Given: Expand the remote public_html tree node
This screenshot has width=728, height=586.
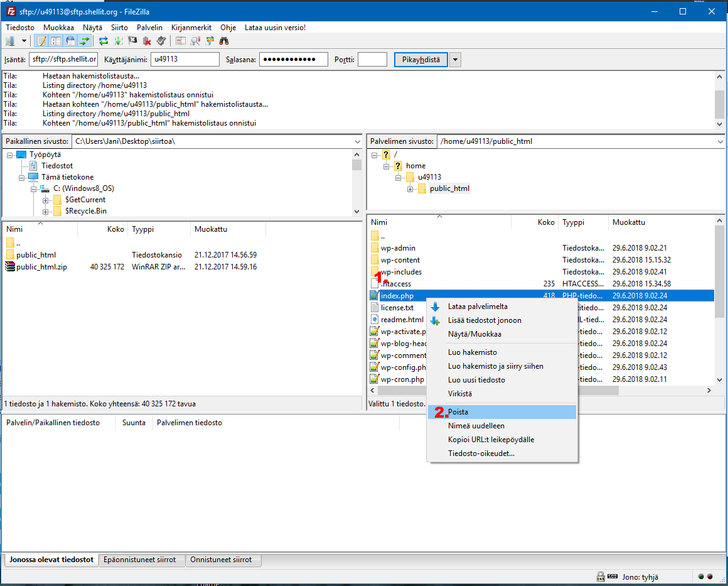Looking at the screenshot, I should click(410, 189).
